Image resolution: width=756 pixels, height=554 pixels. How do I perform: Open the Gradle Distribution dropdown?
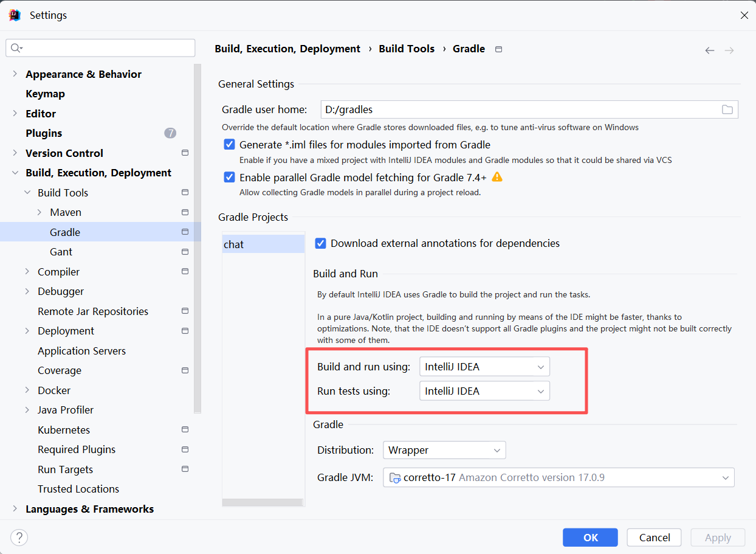[444, 450]
